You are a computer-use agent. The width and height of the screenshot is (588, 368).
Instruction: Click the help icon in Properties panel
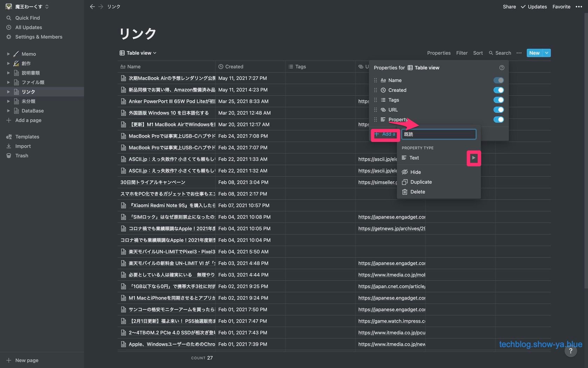point(502,68)
